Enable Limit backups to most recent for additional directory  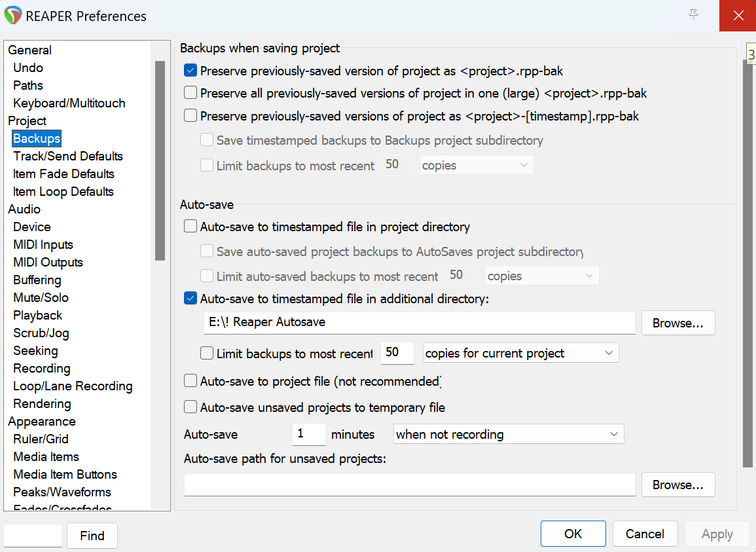207,353
